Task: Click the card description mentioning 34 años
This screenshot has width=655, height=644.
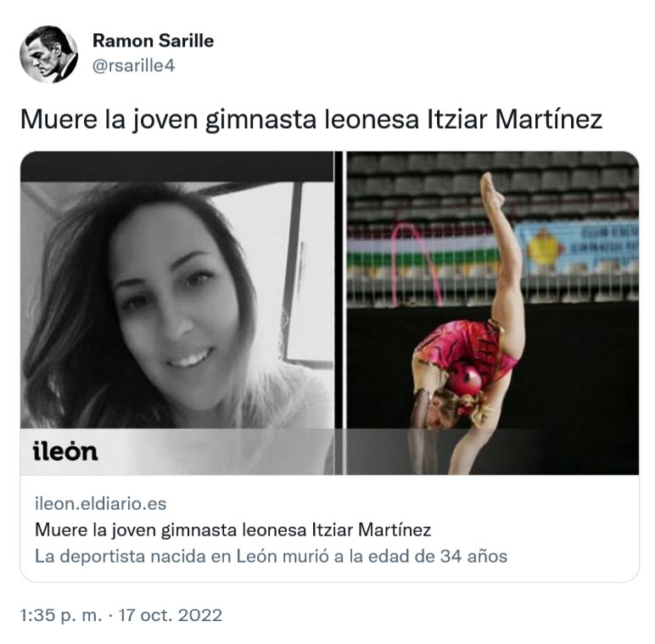Action: point(271,557)
